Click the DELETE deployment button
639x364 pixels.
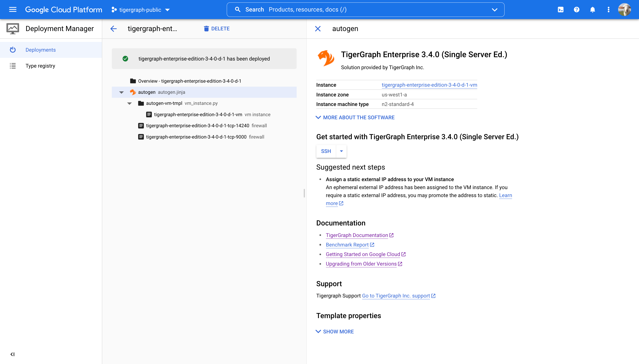(216, 29)
